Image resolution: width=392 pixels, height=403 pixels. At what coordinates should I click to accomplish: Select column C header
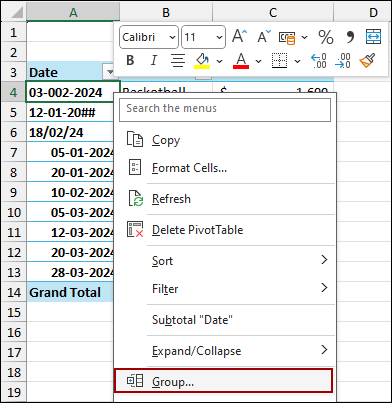273,13
